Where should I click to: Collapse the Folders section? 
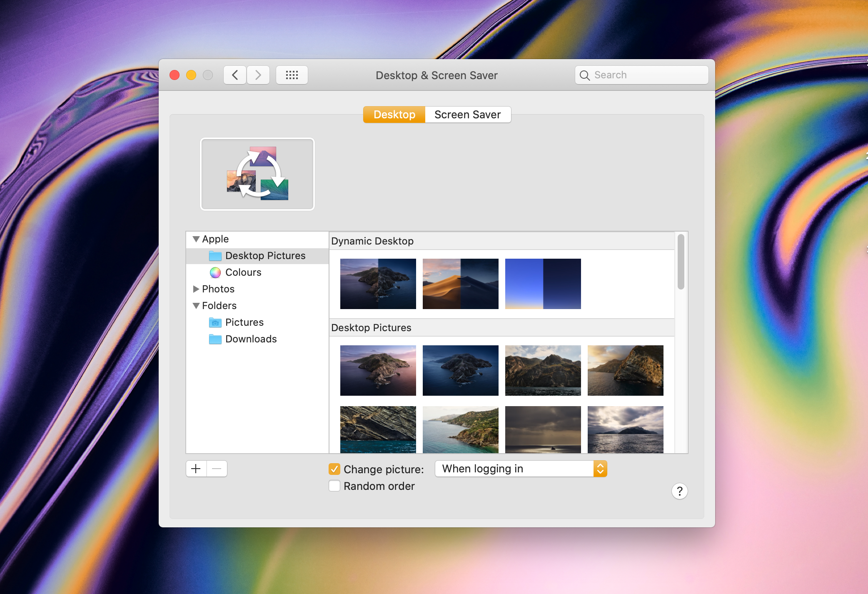click(x=196, y=305)
